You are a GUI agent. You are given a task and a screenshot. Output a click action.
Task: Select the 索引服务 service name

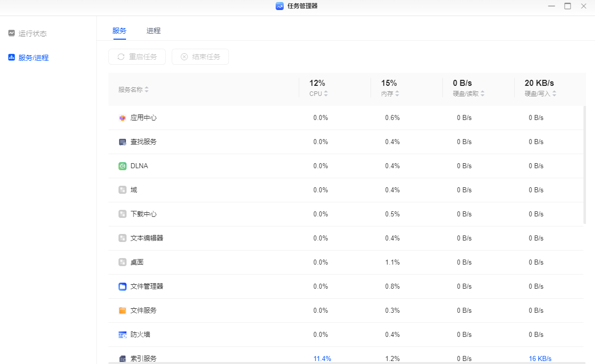point(144,358)
